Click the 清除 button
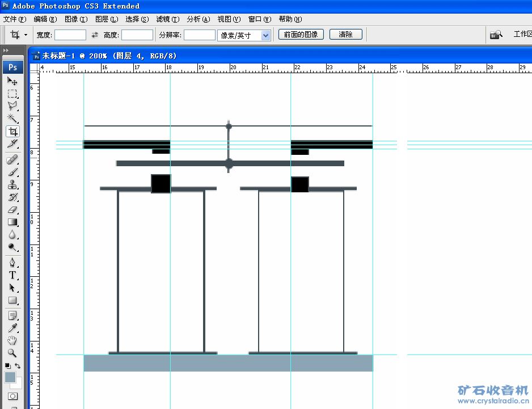 point(346,35)
